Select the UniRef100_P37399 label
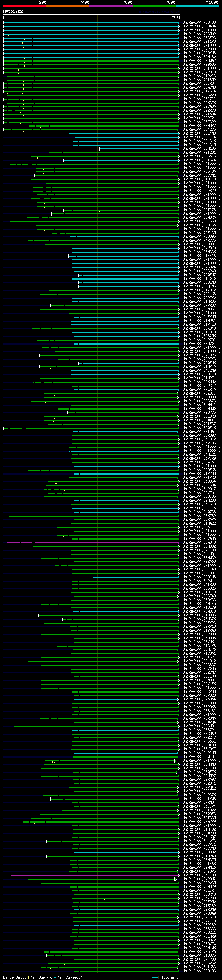222x980 pixels. point(199,122)
